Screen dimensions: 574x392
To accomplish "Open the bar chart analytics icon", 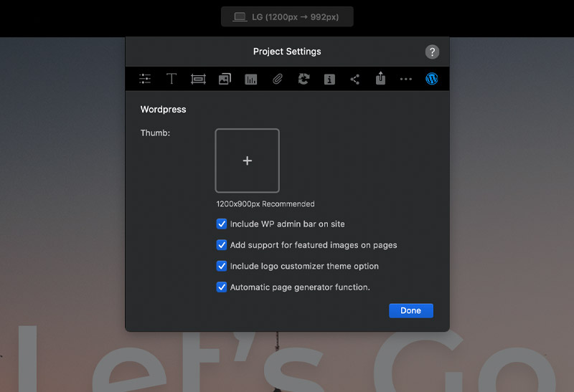I will click(x=250, y=80).
